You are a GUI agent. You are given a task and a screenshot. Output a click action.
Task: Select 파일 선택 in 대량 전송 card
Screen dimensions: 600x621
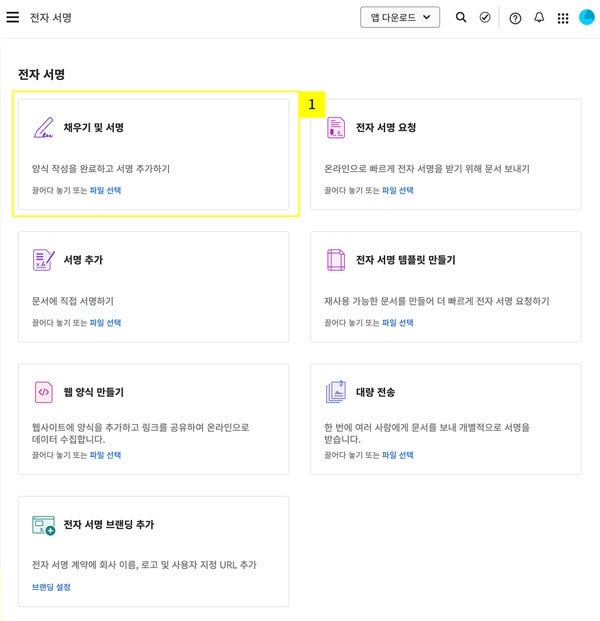point(398,455)
